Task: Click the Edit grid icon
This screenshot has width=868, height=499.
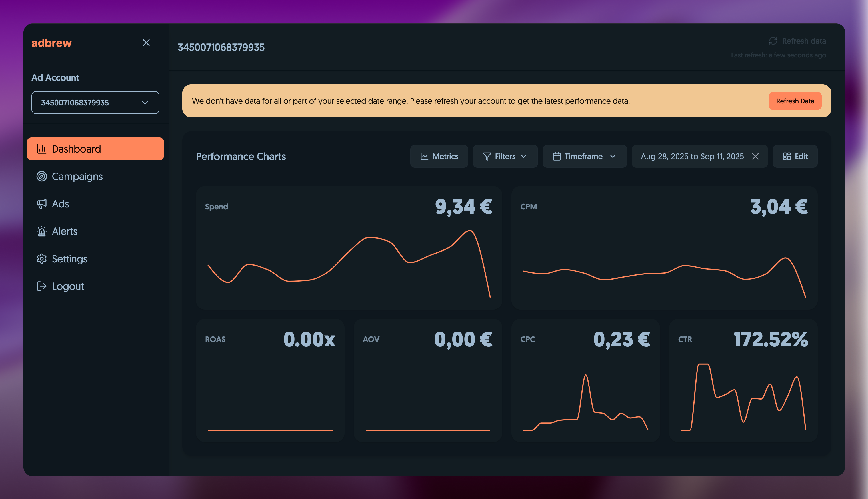Action: coord(787,156)
